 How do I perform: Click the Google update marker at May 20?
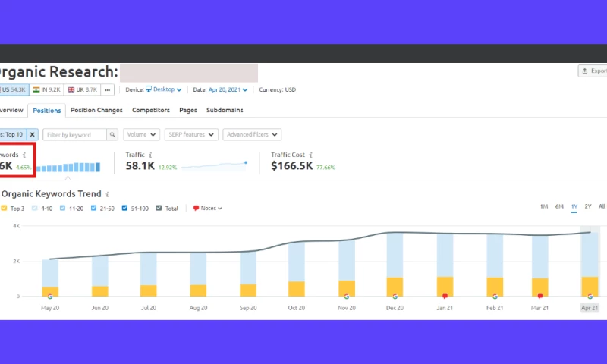pyautogui.click(x=50, y=297)
